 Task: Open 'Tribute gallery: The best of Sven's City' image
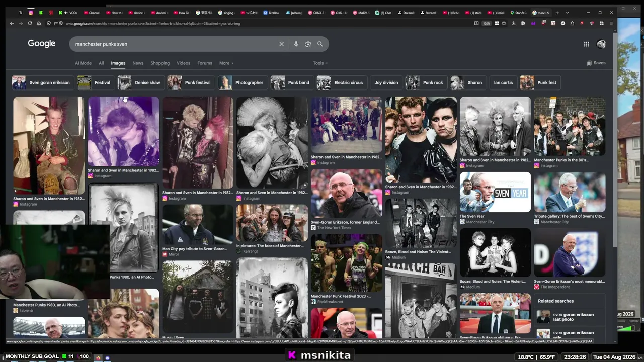570,193
